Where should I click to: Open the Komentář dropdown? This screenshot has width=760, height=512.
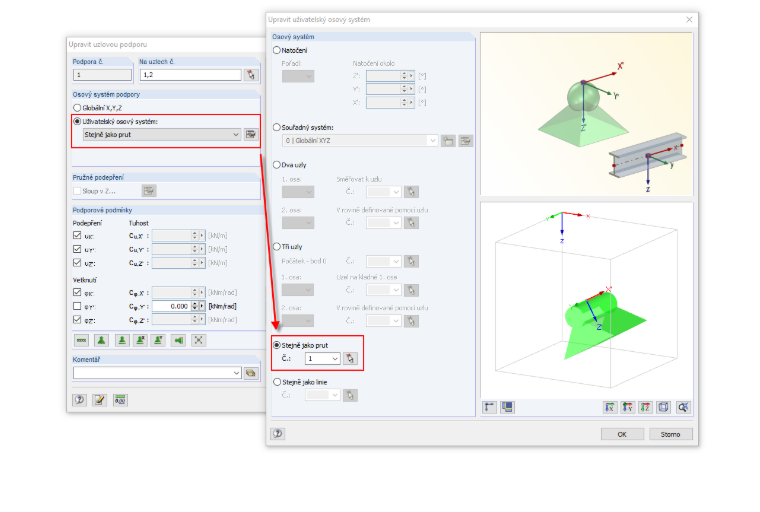[x=236, y=373]
